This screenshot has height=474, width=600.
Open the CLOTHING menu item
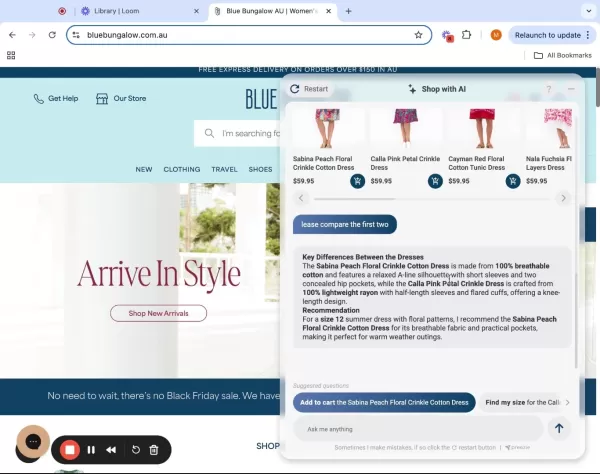click(182, 169)
